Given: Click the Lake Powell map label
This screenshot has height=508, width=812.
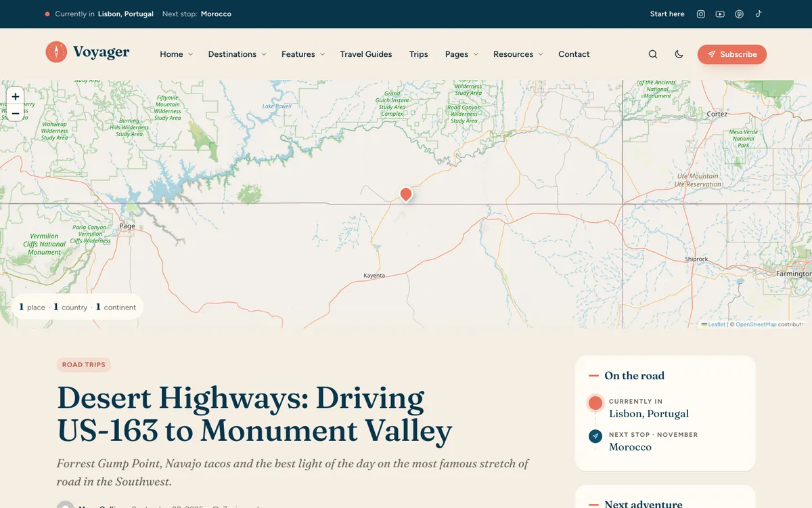Looking at the screenshot, I should [x=277, y=106].
